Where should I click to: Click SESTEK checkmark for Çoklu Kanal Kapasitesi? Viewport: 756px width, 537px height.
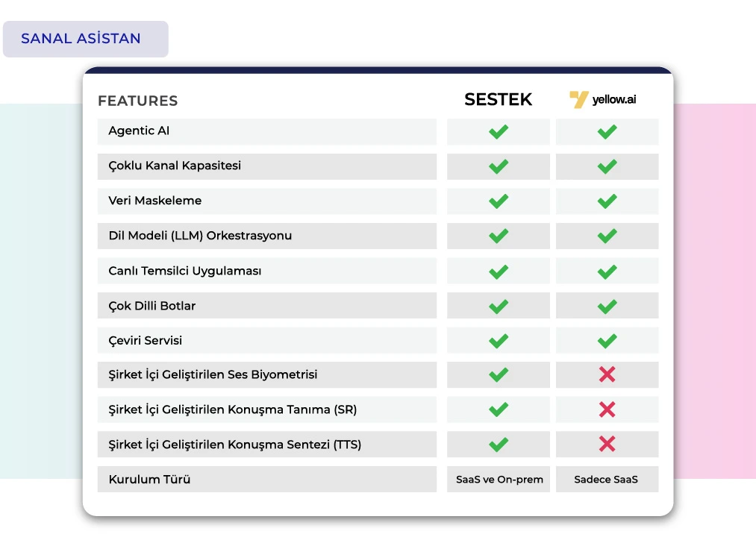pos(499,166)
